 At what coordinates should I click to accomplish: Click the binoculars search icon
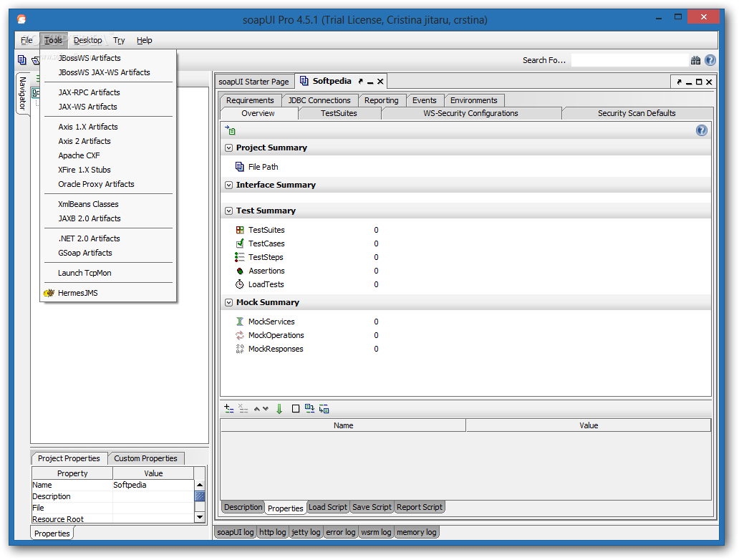(695, 60)
